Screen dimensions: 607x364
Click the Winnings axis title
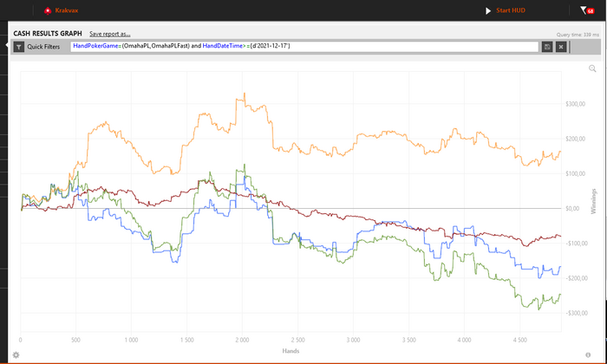[593, 201]
